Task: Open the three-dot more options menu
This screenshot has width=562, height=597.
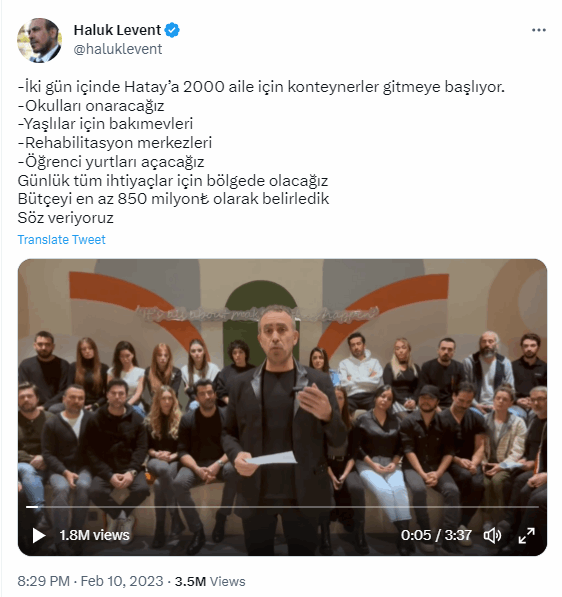Action: tap(539, 30)
